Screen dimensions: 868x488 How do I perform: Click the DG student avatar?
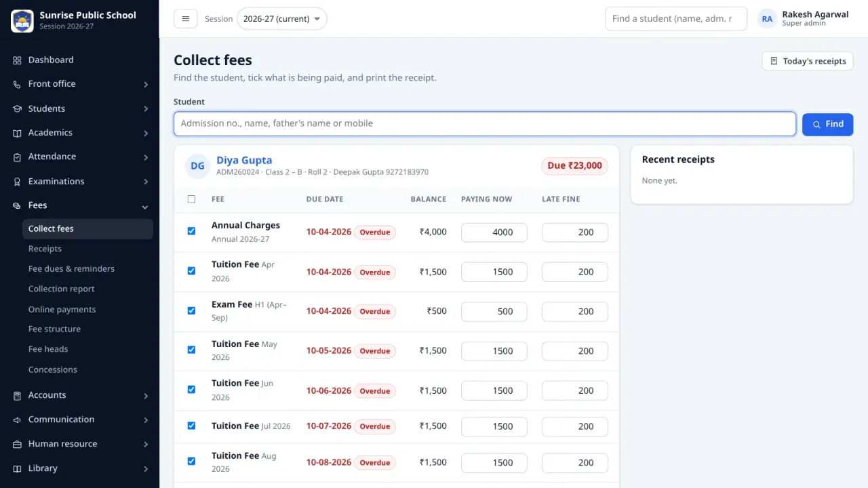pyautogui.click(x=197, y=166)
